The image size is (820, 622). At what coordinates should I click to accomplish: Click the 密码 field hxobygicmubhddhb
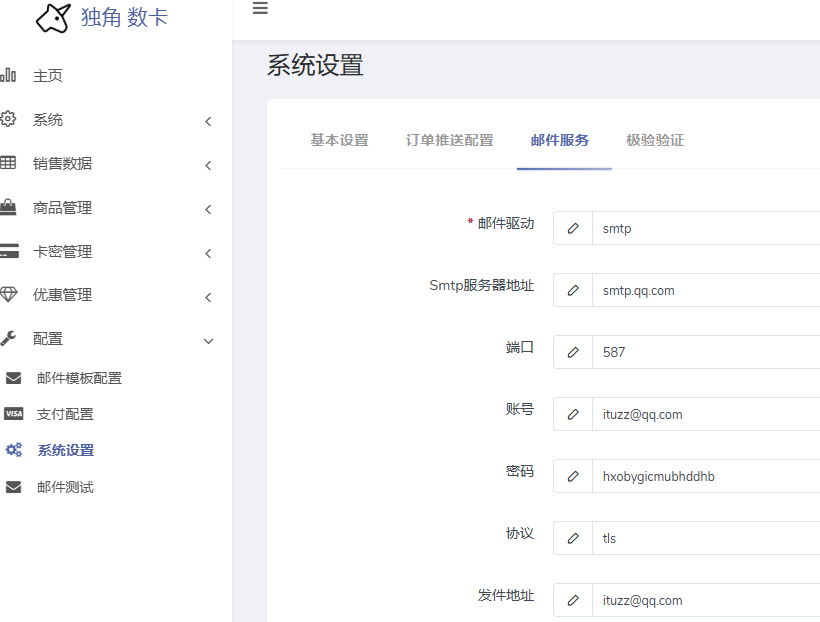(706, 476)
